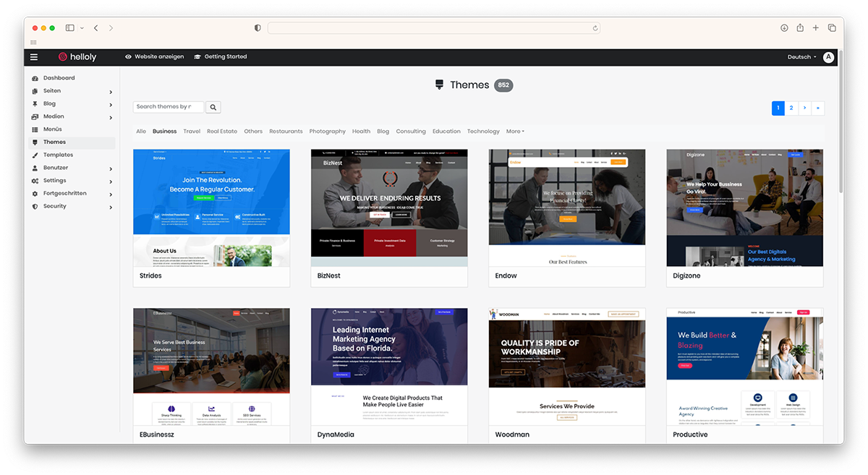Click the Website anzeigen eye icon
This screenshot has height=475, width=868.
pos(129,56)
